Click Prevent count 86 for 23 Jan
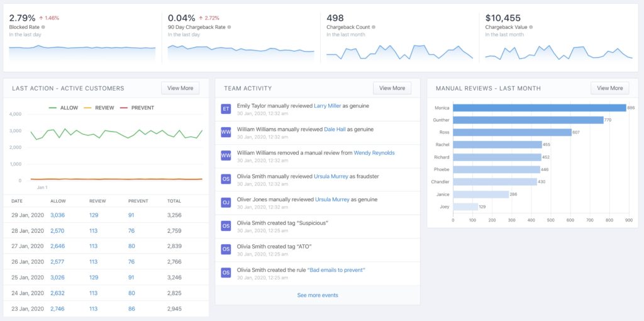The width and height of the screenshot is (644, 321). pyautogui.click(x=131, y=308)
